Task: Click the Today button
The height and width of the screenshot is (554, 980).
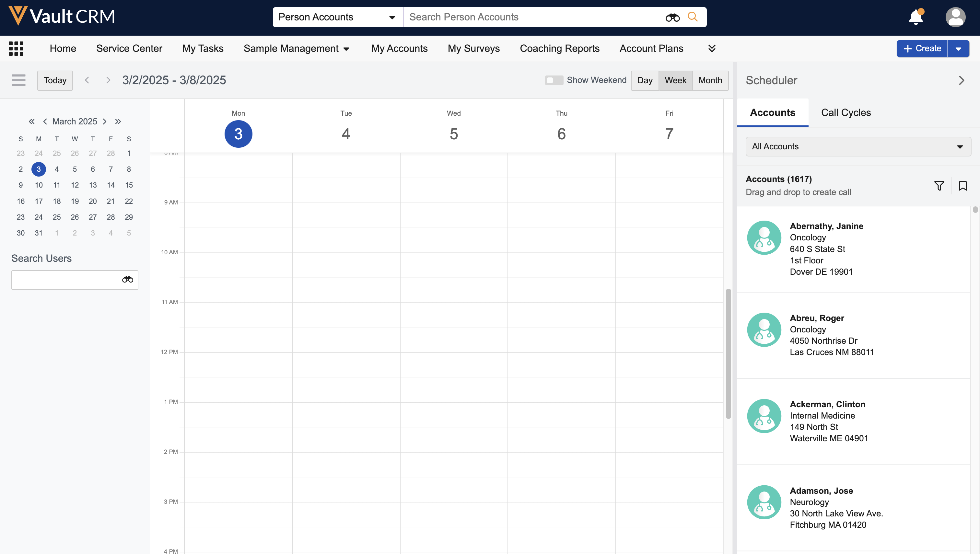Action: (x=55, y=80)
